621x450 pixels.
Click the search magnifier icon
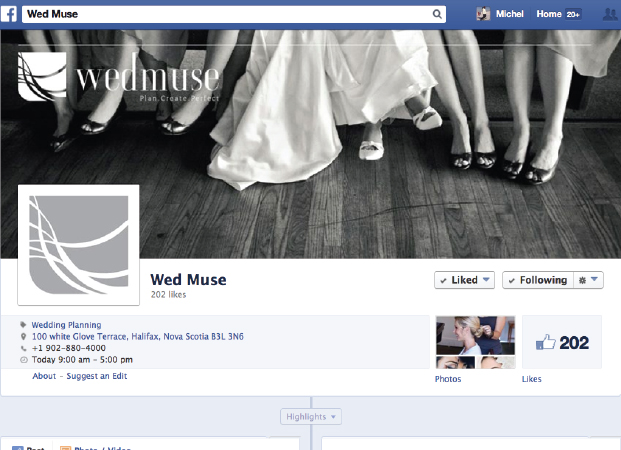(437, 15)
